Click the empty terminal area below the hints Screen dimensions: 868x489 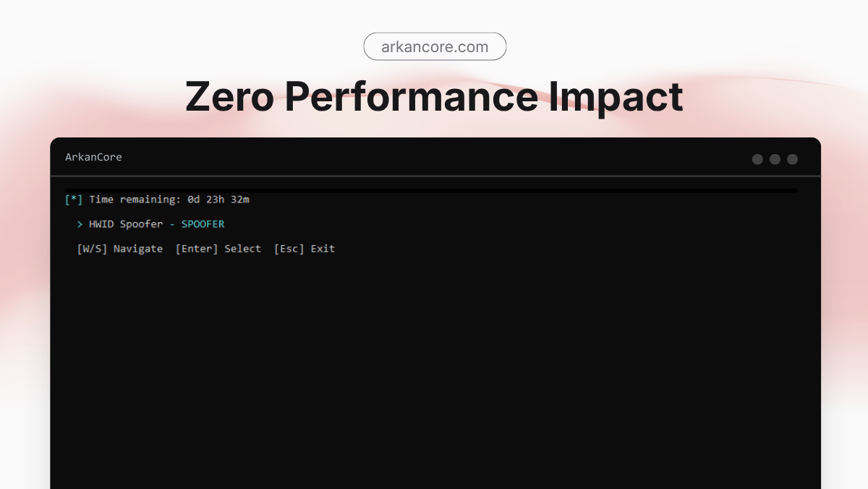pyautogui.click(x=434, y=362)
